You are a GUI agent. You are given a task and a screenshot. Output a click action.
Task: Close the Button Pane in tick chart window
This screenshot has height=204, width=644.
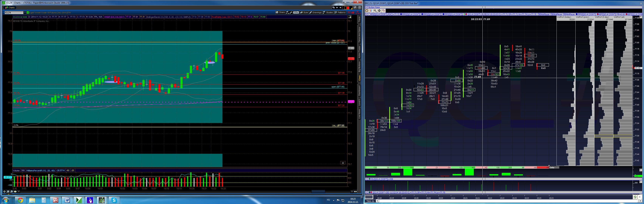coord(366,7)
